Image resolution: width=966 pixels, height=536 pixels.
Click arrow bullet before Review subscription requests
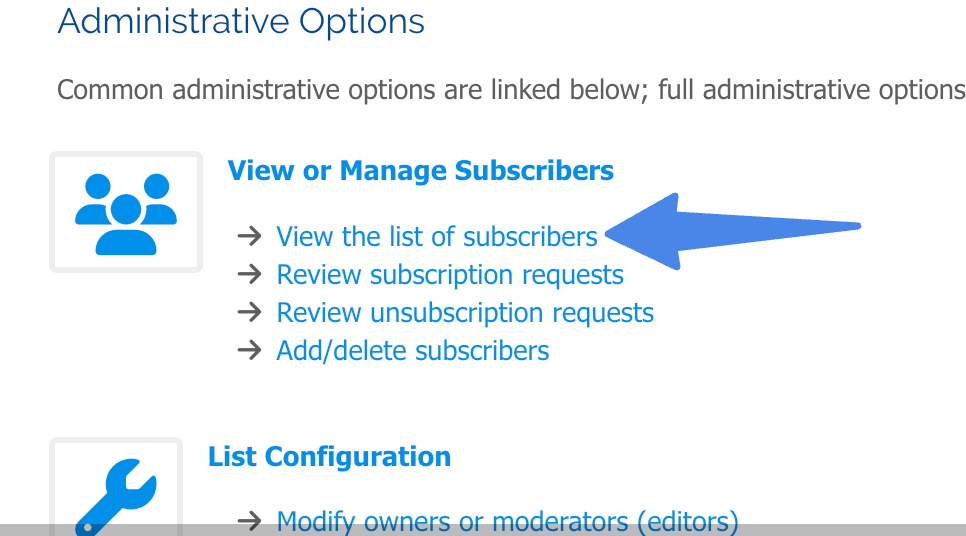click(250, 274)
